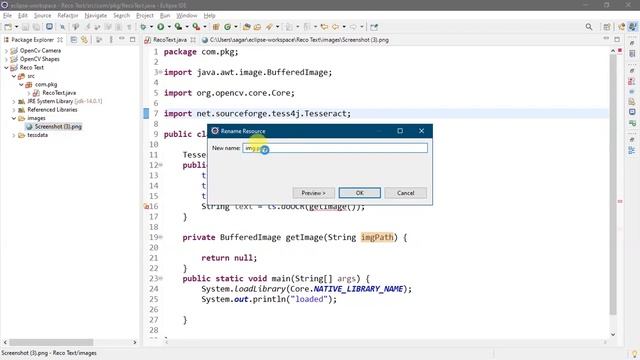Screen dimensions: 640x360
Task: Click the Debug bug icon
Action: point(143,27)
